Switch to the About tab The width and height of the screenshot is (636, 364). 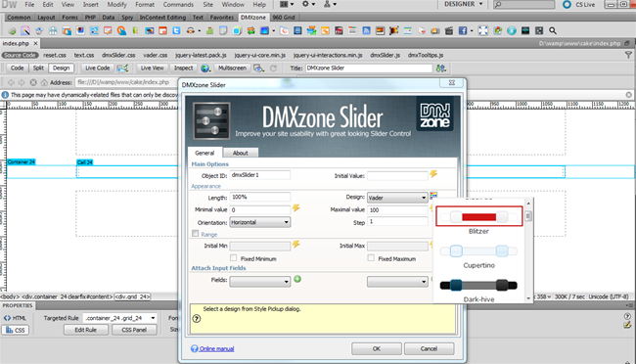pos(240,153)
